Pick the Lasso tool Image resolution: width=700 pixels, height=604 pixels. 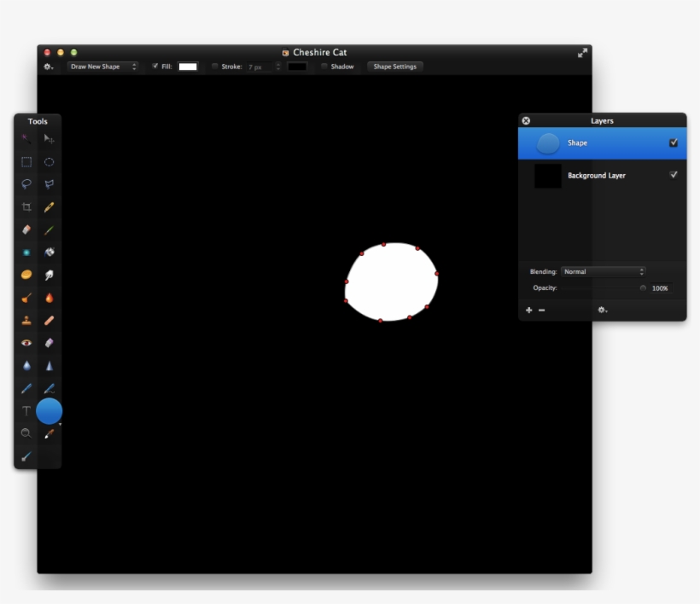click(26, 184)
